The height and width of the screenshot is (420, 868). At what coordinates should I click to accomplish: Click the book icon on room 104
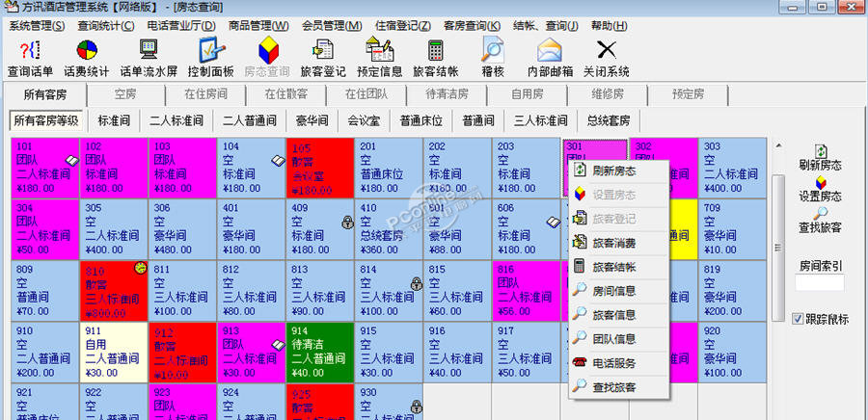click(x=278, y=160)
